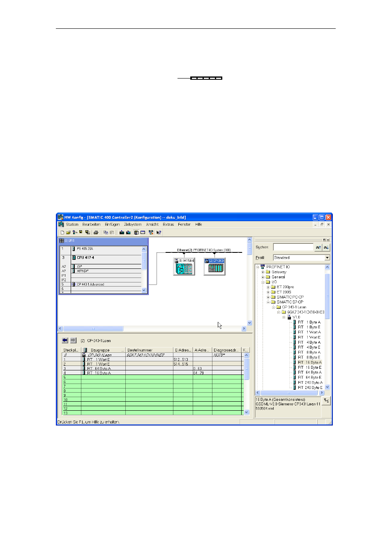The height and width of the screenshot is (555, 392).
Task: Click the search downward button in catalog
Action: pos(326,247)
